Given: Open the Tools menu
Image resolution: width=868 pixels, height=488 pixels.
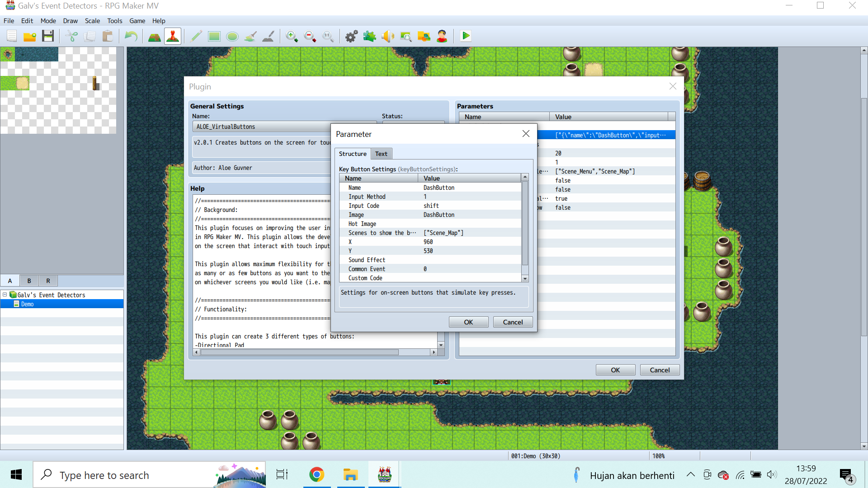Looking at the screenshot, I should [x=115, y=21].
